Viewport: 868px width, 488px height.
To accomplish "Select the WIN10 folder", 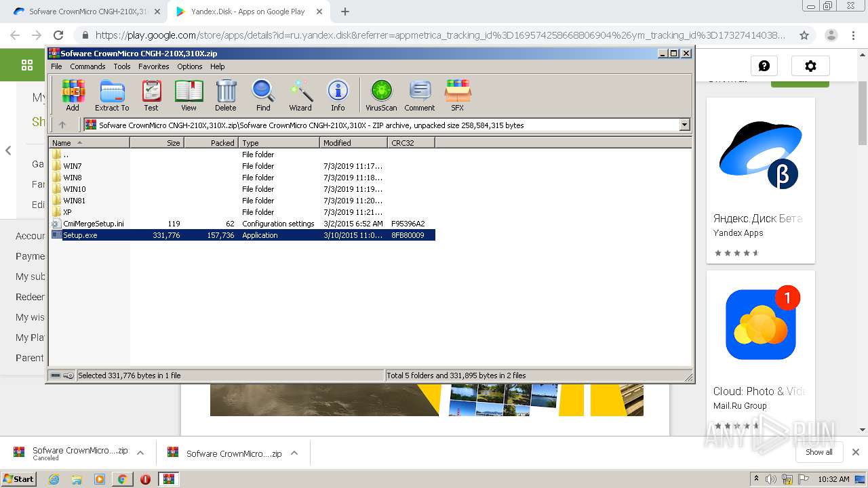I will pyautogui.click(x=242, y=189).
